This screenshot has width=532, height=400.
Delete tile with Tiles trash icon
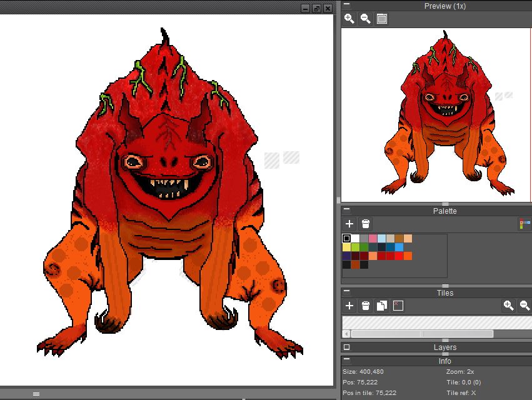coord(366,306)
